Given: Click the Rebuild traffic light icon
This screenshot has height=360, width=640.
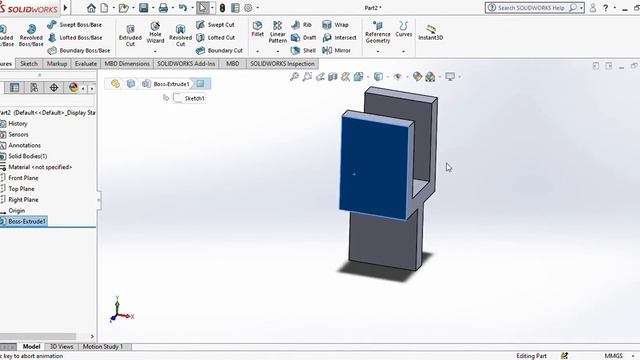Looking at the screenshot, I should point(222,8).
